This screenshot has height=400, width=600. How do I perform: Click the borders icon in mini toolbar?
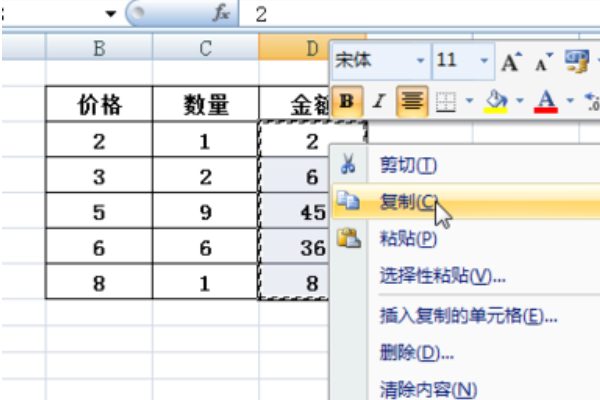pyautogui.click(x=446, y=101)
